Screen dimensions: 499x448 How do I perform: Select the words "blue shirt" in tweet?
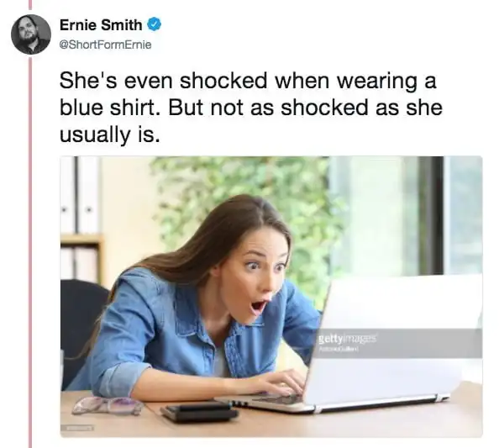pyautogui.click(x=110, y=108)
